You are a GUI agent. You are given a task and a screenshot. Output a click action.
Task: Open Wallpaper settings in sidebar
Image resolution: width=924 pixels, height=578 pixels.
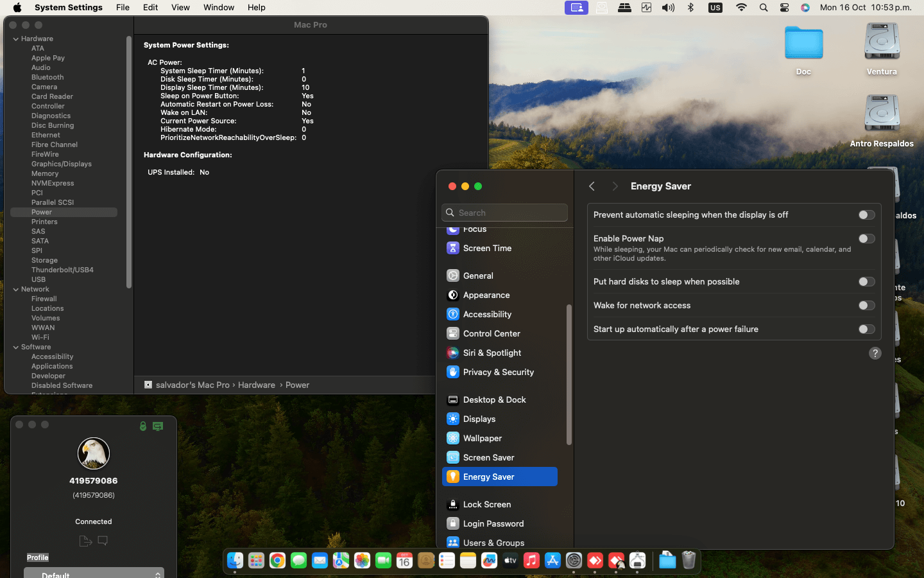point(482,438)
